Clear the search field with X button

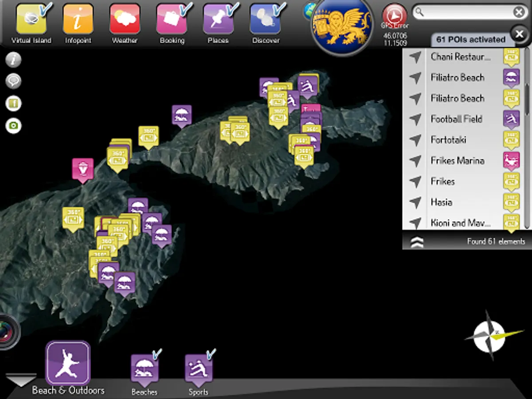click(x=519, y=12)
